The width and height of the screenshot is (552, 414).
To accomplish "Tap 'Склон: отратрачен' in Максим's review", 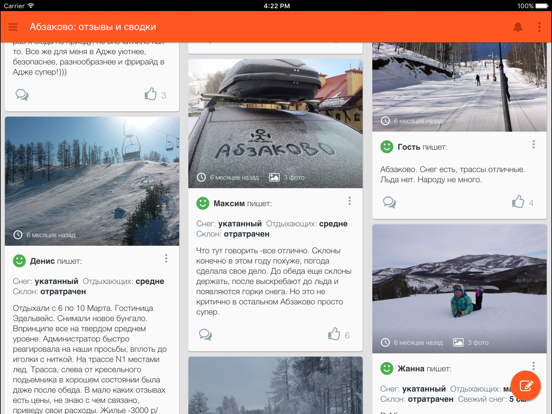I will click(233, 234).
